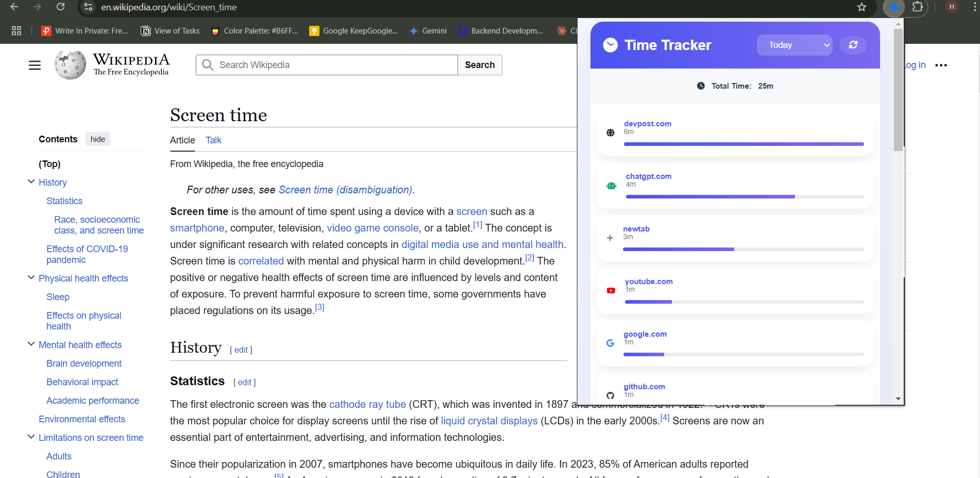Jump to Sleep in contents
Viewport: 980px width, 478px height.
click(x=58, y=297)
